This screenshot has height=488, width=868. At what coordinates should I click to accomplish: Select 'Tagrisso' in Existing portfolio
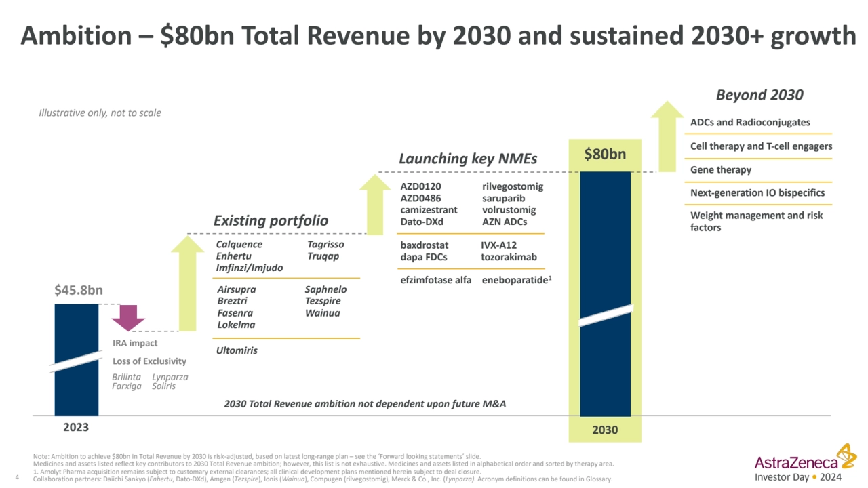325,245
